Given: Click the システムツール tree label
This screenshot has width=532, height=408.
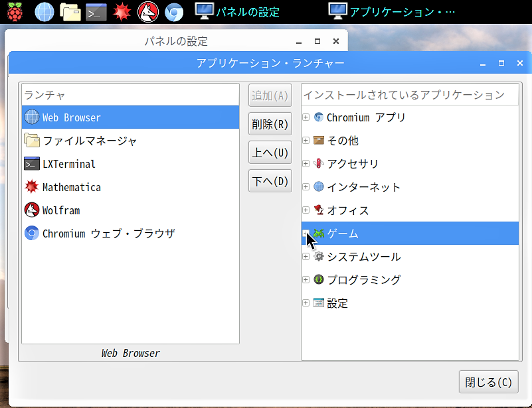Looking at the screenshot, I should pos(364,257).
